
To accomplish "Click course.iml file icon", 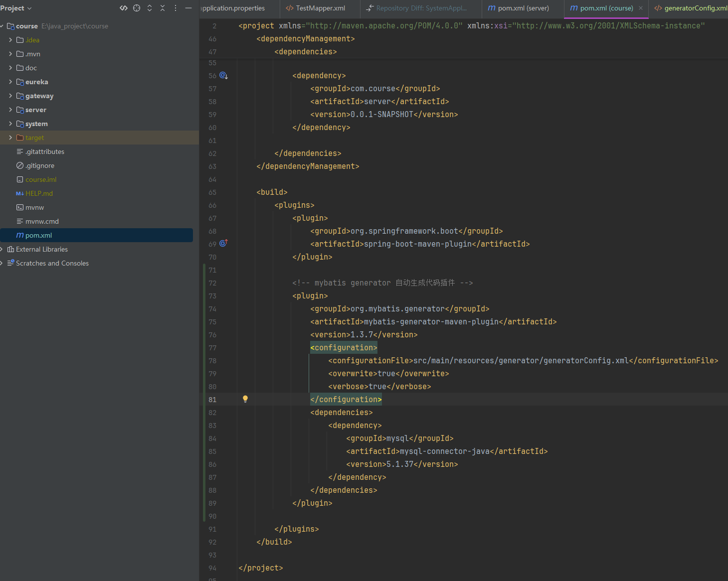I will pos(20,179).
